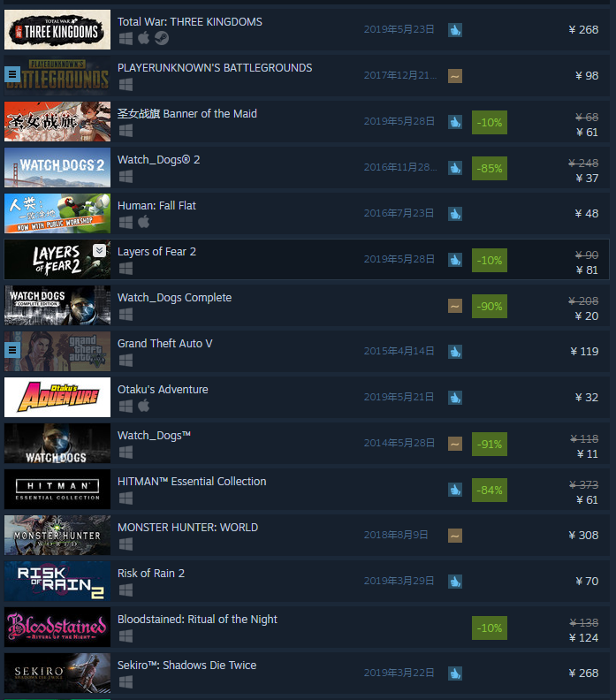Click the list icon on the PUBG thumbnail
This screenshot has width=616, height=700.
point(12,74)
